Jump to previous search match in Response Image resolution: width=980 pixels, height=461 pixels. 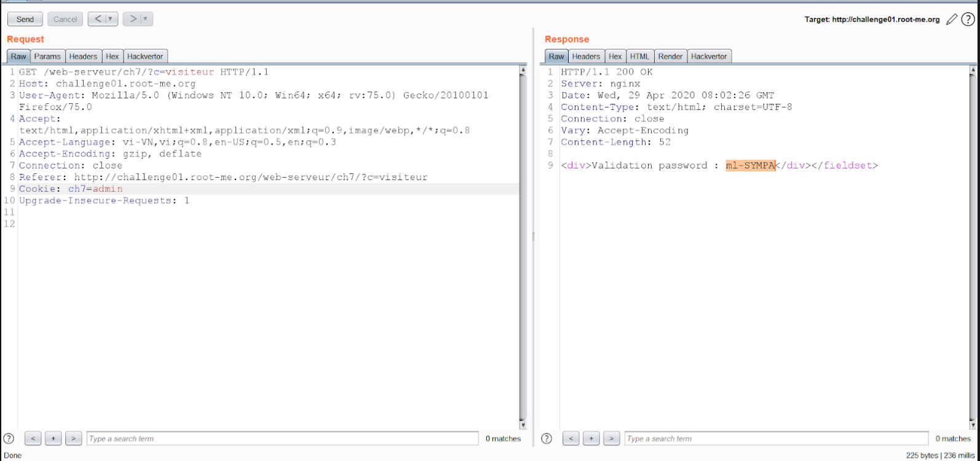571,438
